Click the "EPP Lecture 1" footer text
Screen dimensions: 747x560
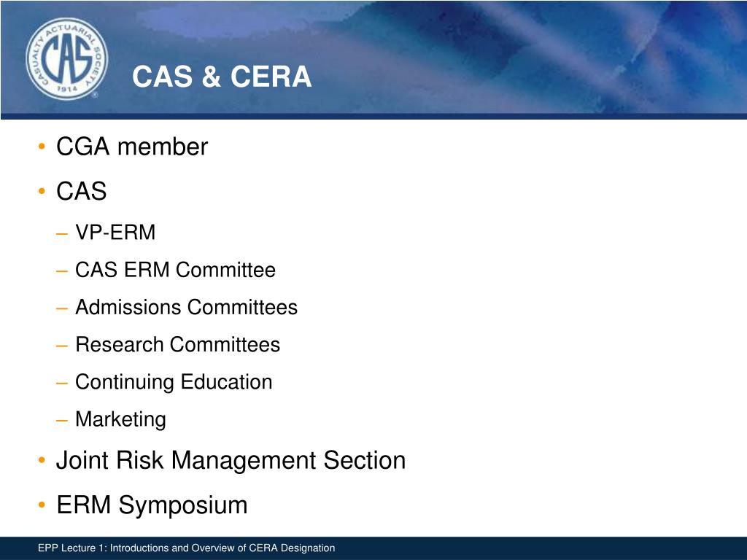(187, 548)
